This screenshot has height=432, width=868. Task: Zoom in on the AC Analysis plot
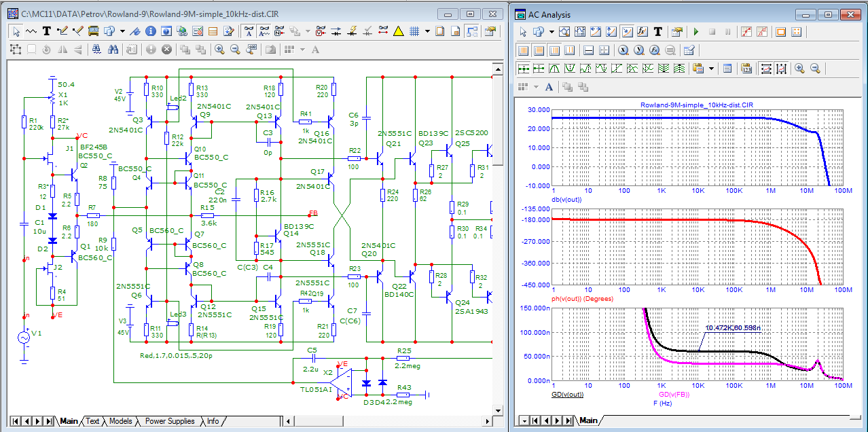point(799,68)
